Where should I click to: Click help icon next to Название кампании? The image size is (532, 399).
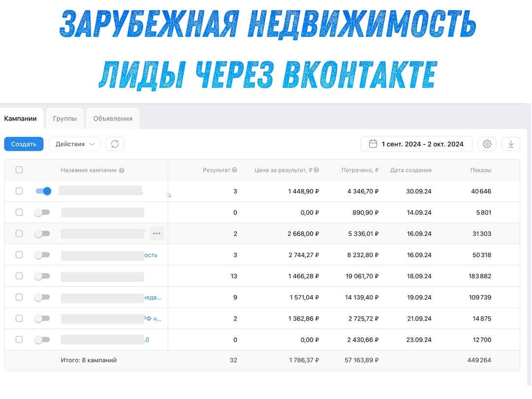122,170
